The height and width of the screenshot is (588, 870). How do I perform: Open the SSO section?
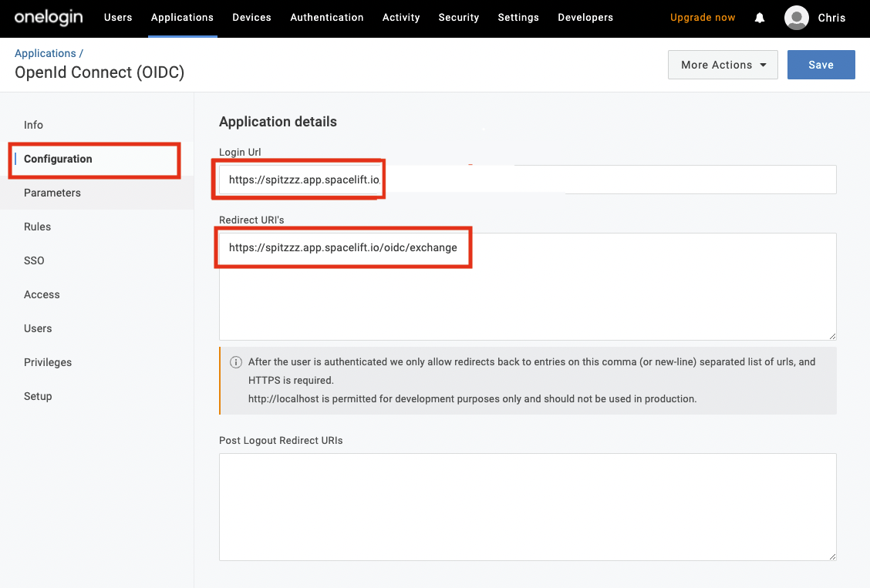coord(34,260)
